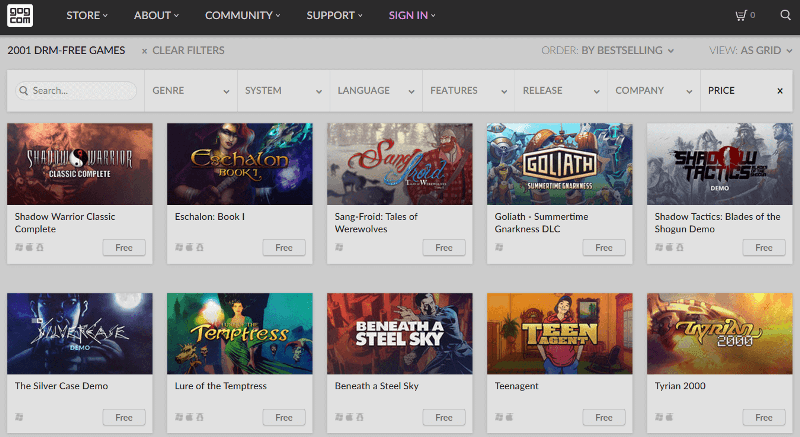This screenshot has height=437, width=800.
Task: Click title text 'Lure of the Temptress'
Action: [220, 386]
